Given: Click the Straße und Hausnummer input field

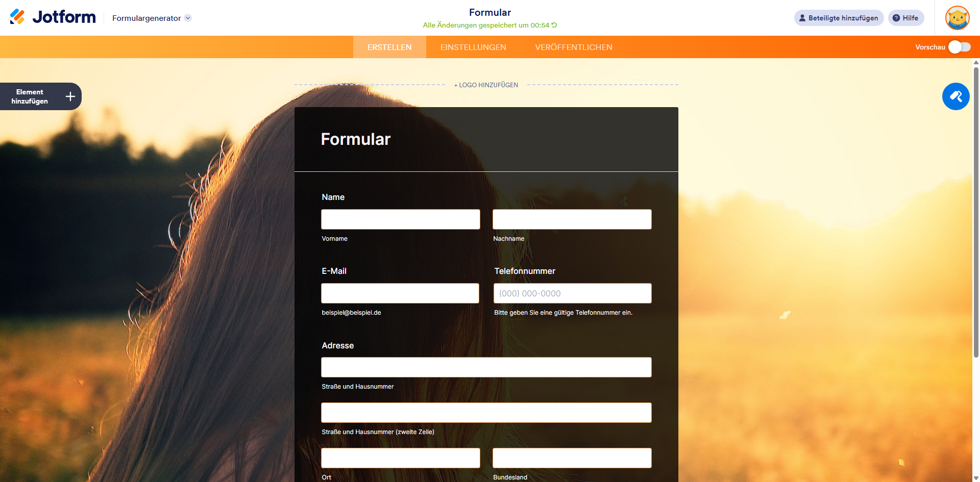Looking at the screenshot, I should (486, 367).
